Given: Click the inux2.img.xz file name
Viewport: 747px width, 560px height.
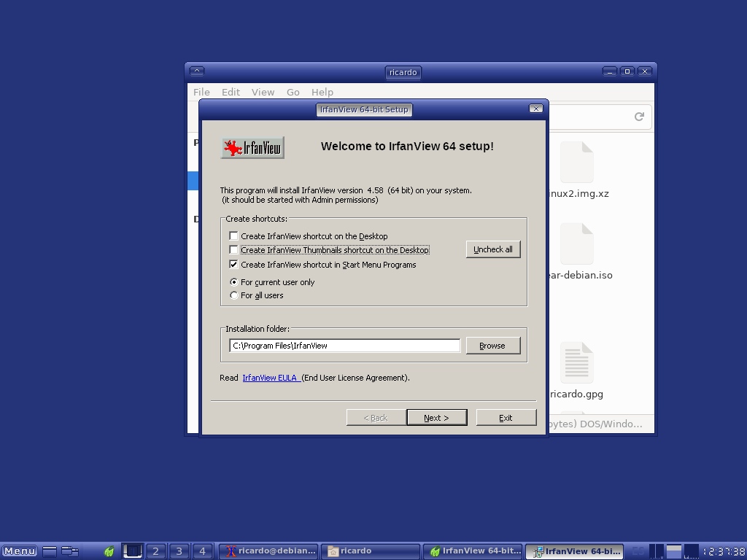Looking at the screenshot, I should [578, 194].
